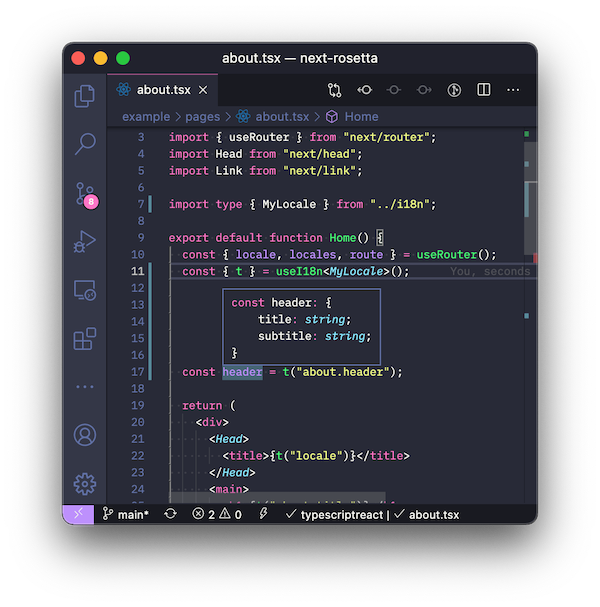Click the 'subtitle: string' line in hover tooltip
Viewport: 600px width, 607px height.
pyautogui.click(x=314, y=336)
